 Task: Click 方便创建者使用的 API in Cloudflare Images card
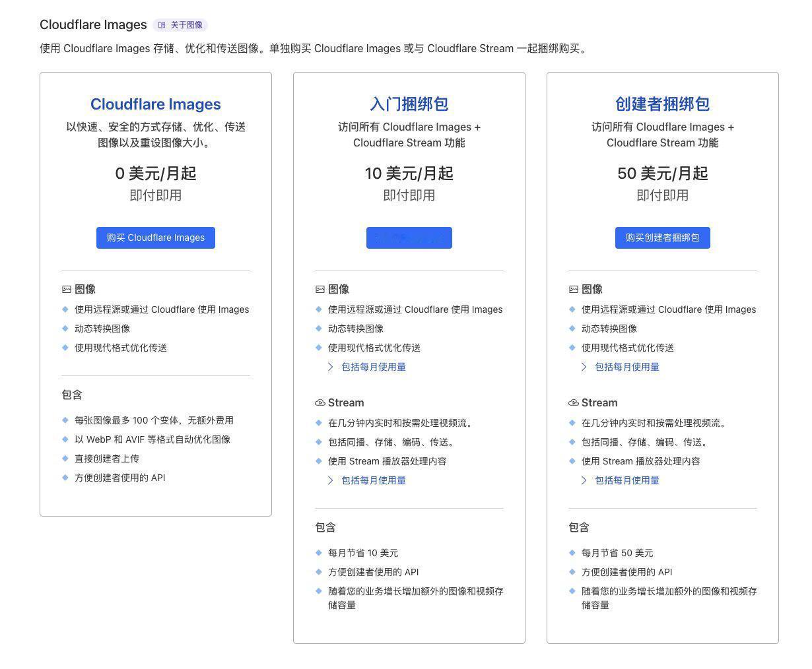(120, 478)
